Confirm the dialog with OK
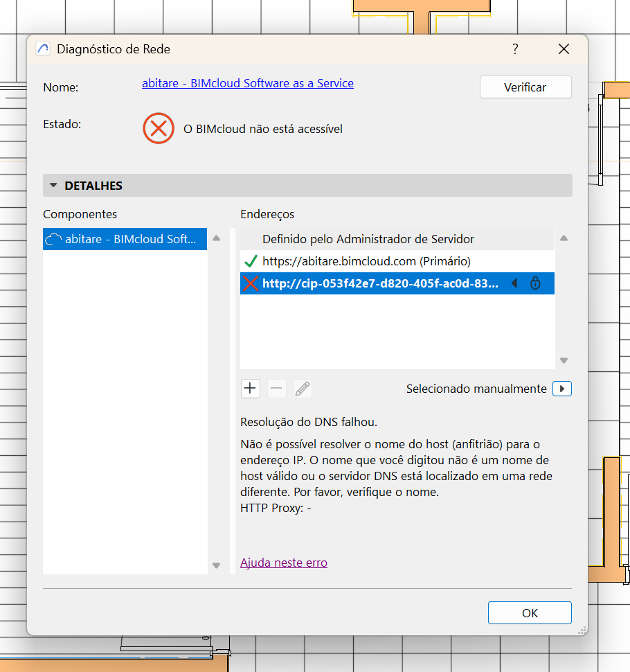The width and height of the screenshot is (630, 672). tap(530, 613)
